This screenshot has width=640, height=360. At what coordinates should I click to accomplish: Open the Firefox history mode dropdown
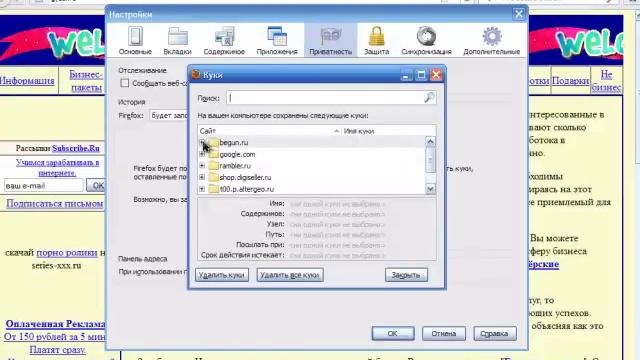coord(169,116)
